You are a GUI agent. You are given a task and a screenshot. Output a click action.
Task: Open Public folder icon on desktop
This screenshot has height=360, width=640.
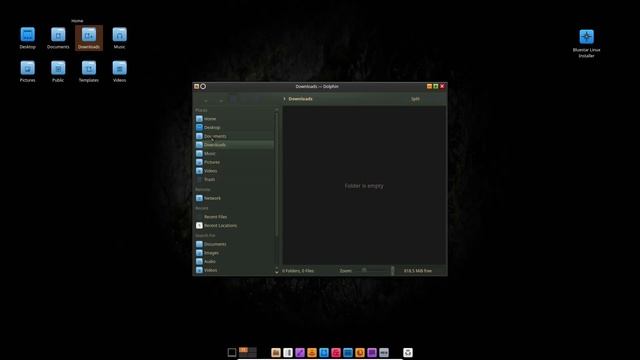point(58,71)
